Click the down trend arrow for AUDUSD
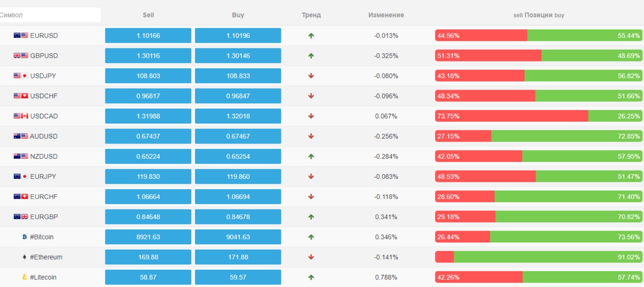Image resolution: width=644 pixels, height=287 pixels. coord(311,136)
